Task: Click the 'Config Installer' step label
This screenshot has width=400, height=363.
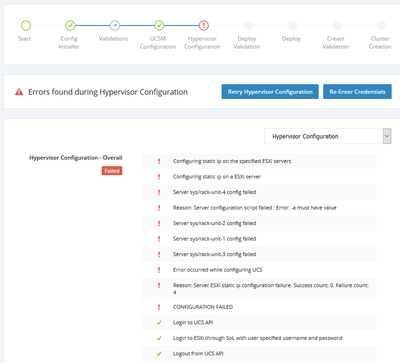Action: click(69, 43)
